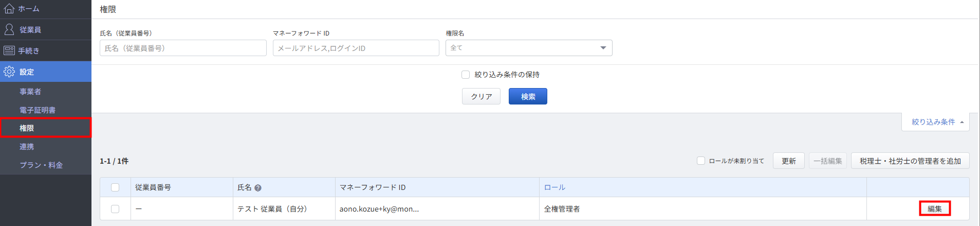The width and height of the screenshot is (980, 226).
Task: Open the 権限名 dropdown
Action: click(529, 48)
